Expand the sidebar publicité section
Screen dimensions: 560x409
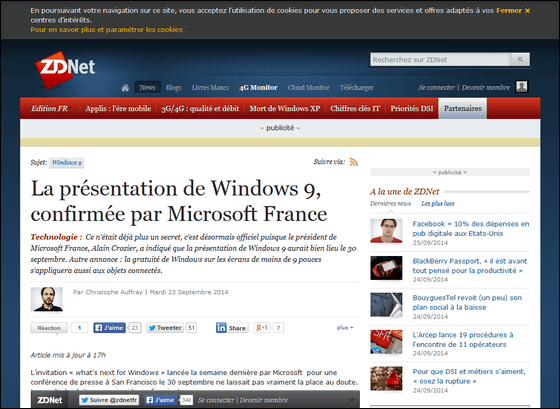click(x=450, y=173)
